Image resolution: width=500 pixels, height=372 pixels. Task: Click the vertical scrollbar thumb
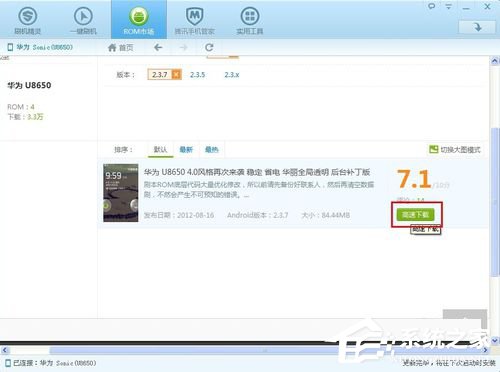(495, 201)
